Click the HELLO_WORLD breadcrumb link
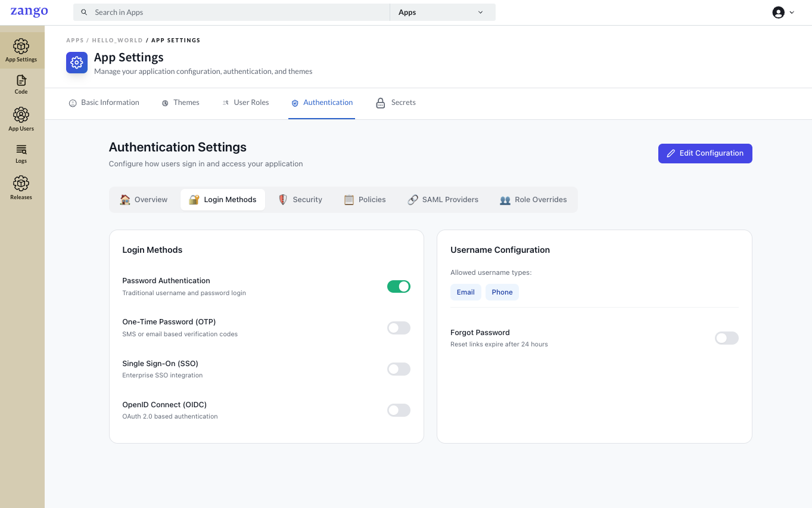812x508 pixels. 117,41
